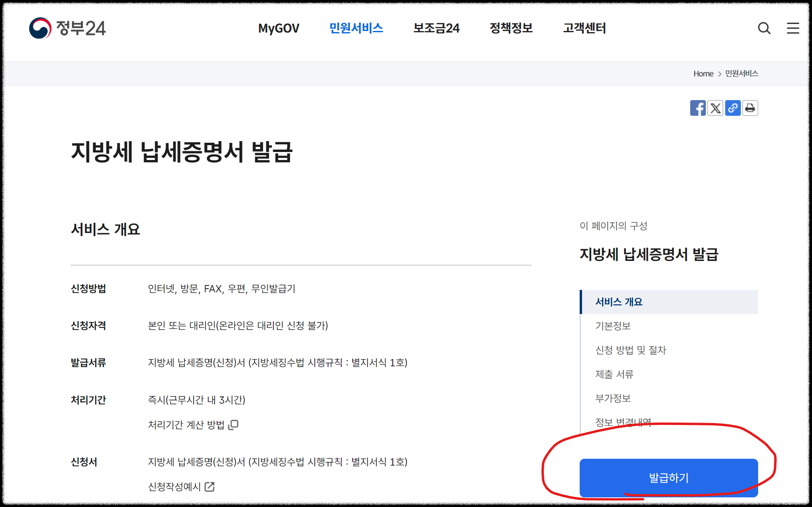Click the print page icon
Image resolution: width=812 pixels, height=507 pixels.
tap(750, 108)
